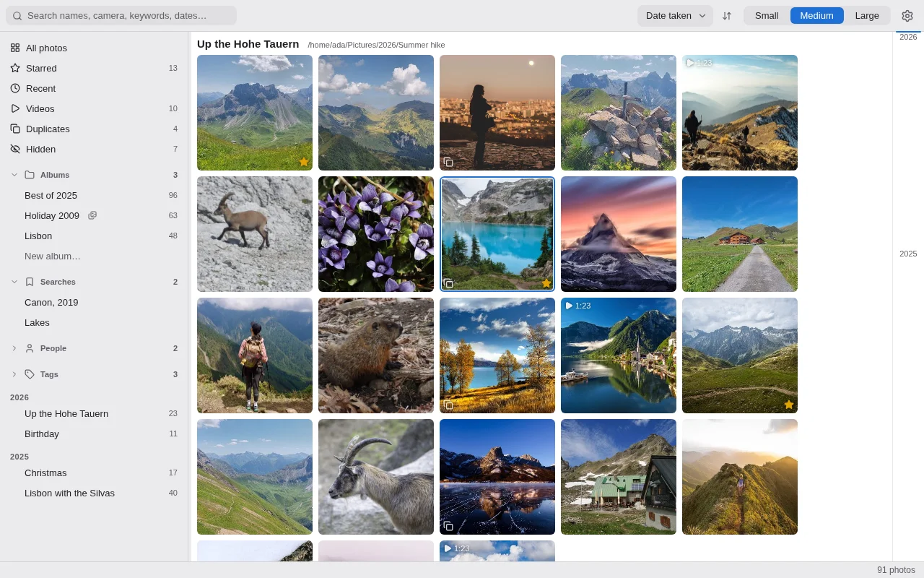924x578 pixels.
Task: Expand the Tags section
Action: (x=14, y=374)
